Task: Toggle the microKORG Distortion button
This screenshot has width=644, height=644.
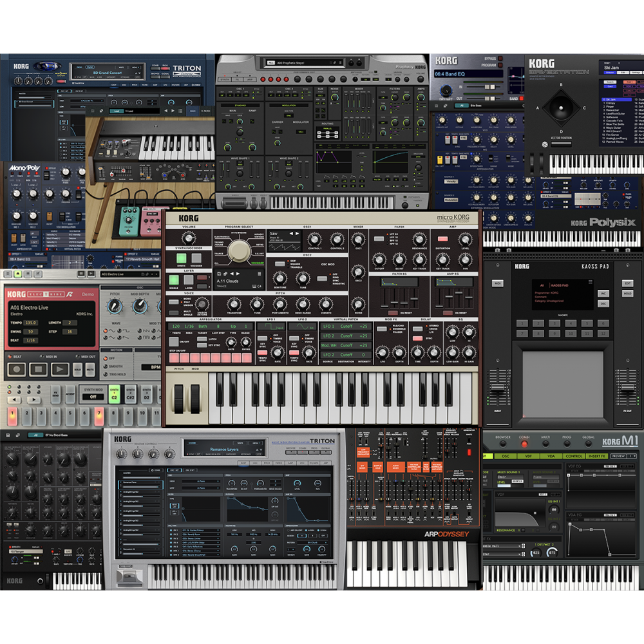Action: tap(442, 239)
